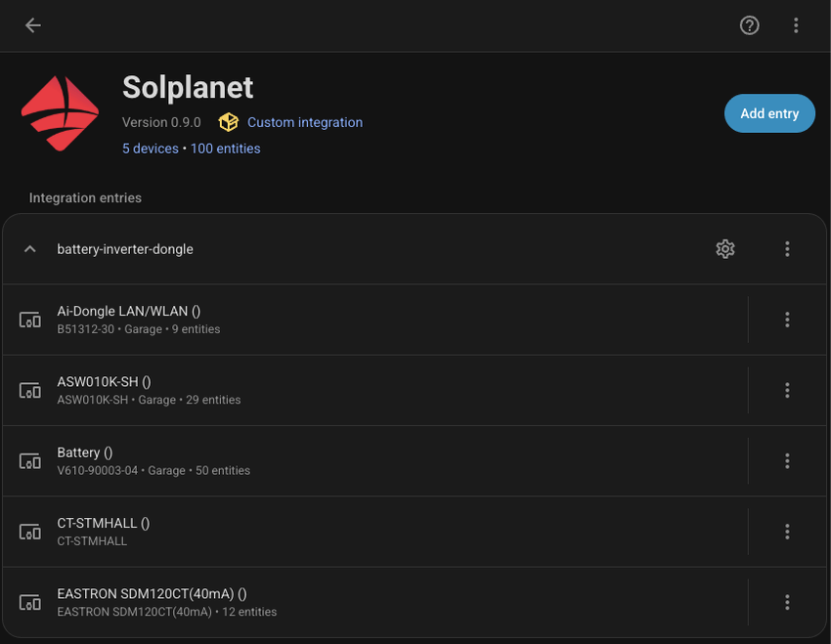This screenshot has height=644, width=831.
Task: Open the 100 entities link
Action: click(x=225, y=149)
